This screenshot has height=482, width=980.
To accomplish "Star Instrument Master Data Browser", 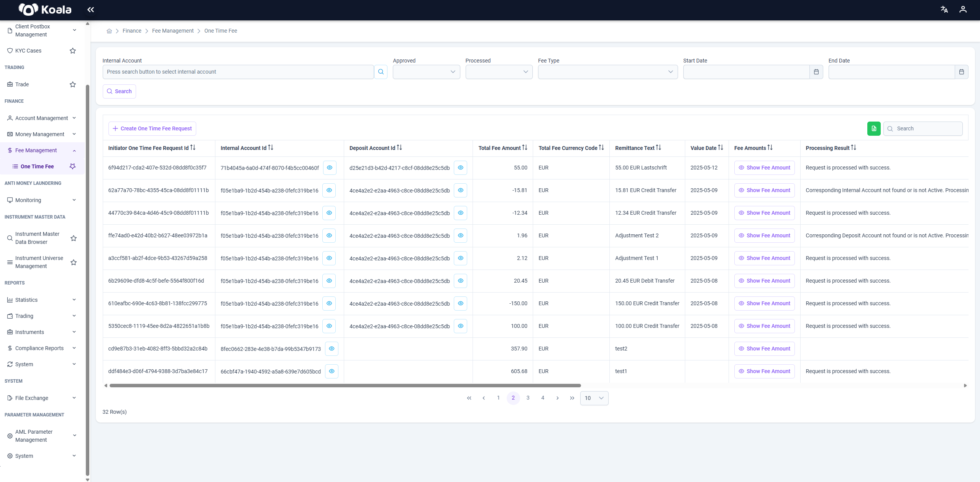I will [x=74, y=238].
